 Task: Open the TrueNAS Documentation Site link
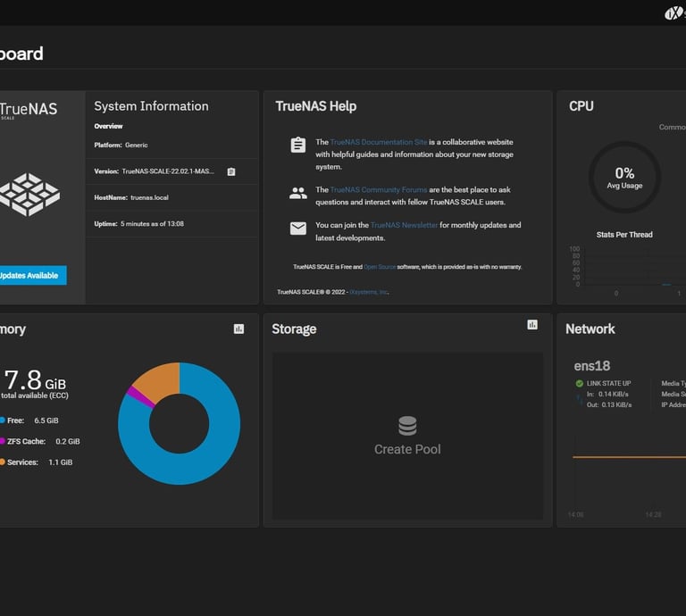point(379,142)
